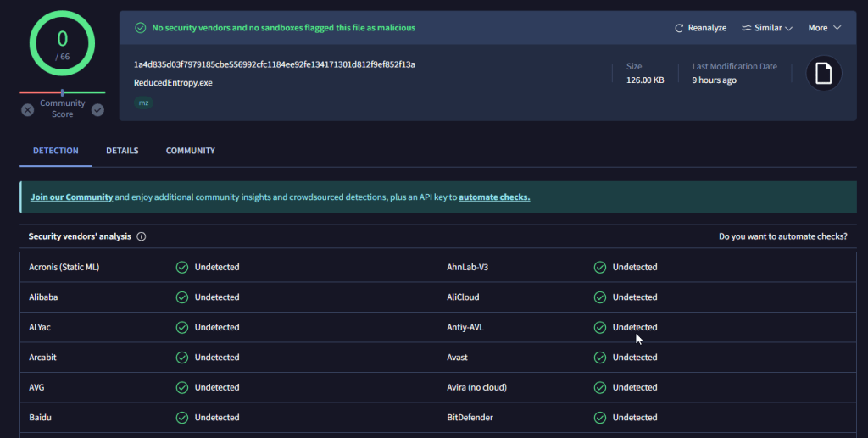This screenshot has width=868, height=438.
Task: Open the More dropdown menu
Action: tap(824, 28)
